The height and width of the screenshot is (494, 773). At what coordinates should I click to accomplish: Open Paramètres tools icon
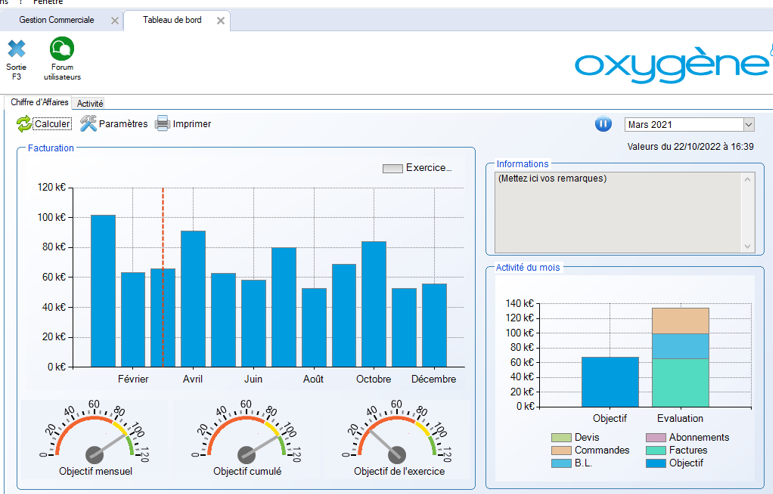(x=88, y=124)
